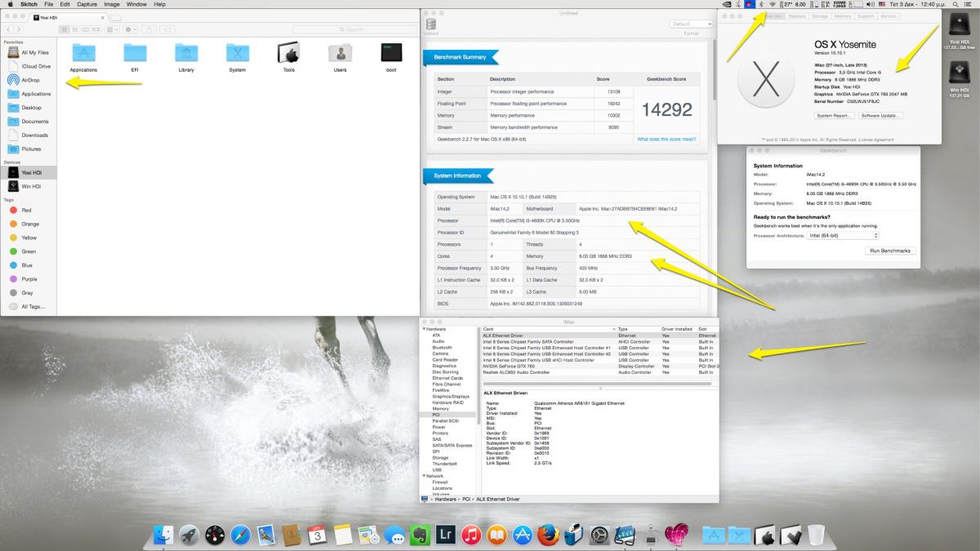The height and width of the screenshot is (551, 980).
Task: Switch to Memory tab in About This Mac
Action: pos(843,16)
